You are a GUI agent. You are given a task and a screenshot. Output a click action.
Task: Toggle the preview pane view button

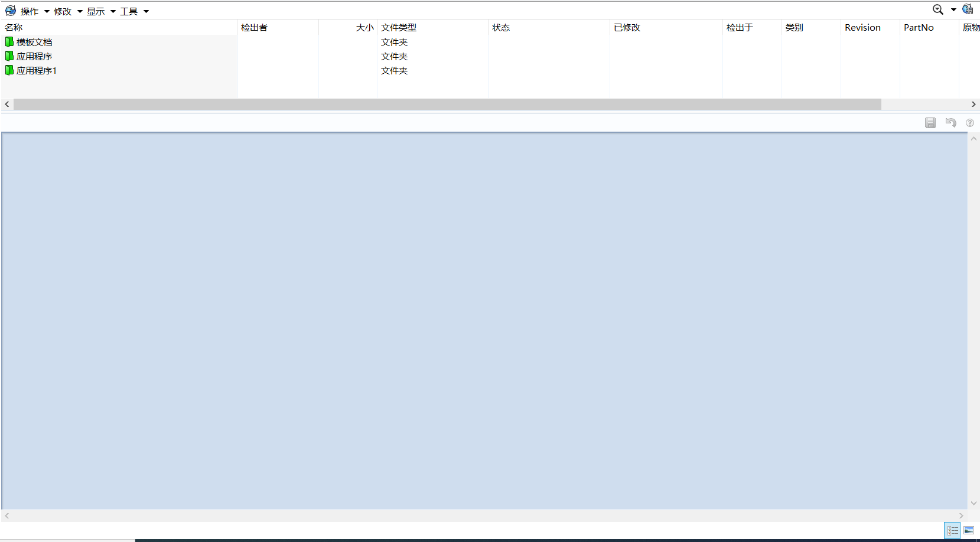[969, 530]
